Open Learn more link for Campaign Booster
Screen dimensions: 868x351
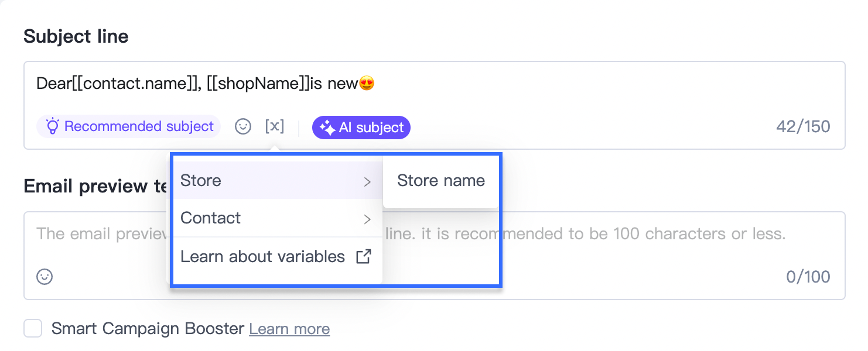tap(289, 329)
